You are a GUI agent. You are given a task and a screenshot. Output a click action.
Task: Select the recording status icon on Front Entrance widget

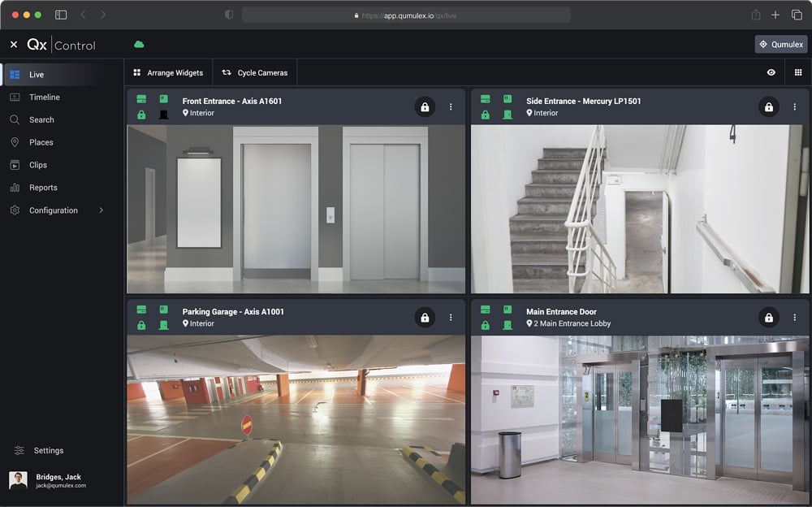point(141,99)
